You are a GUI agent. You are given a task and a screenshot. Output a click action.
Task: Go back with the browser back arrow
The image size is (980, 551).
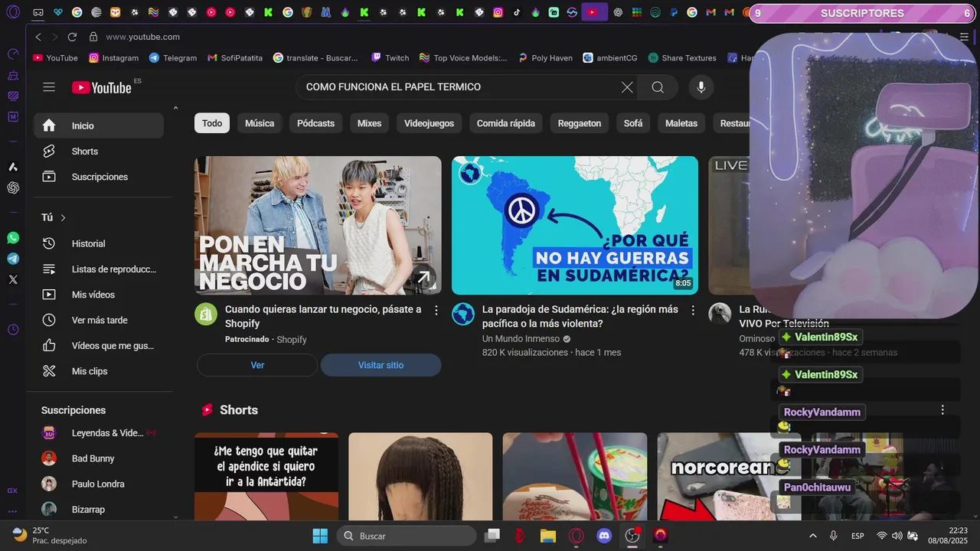click(x=38, y=37)
